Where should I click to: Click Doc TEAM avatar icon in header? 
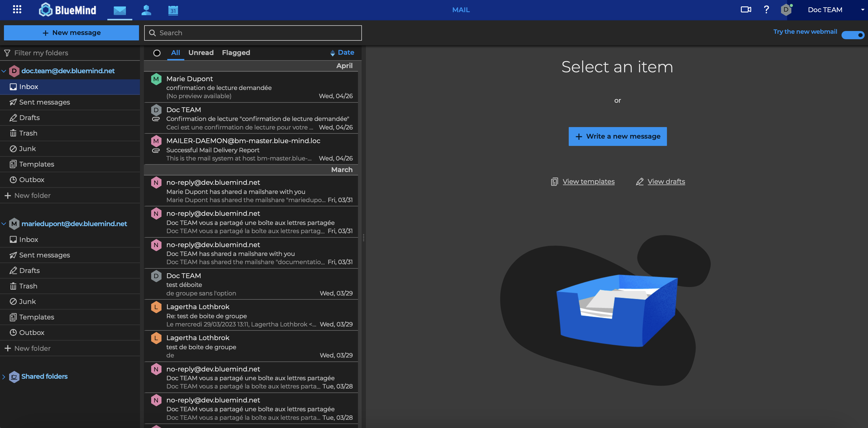click(786, 9)
